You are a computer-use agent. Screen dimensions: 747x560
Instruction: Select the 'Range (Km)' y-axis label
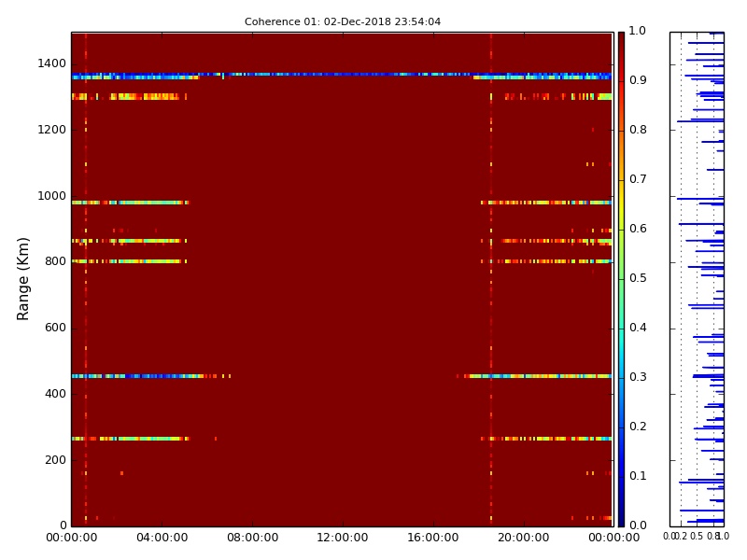24,278
